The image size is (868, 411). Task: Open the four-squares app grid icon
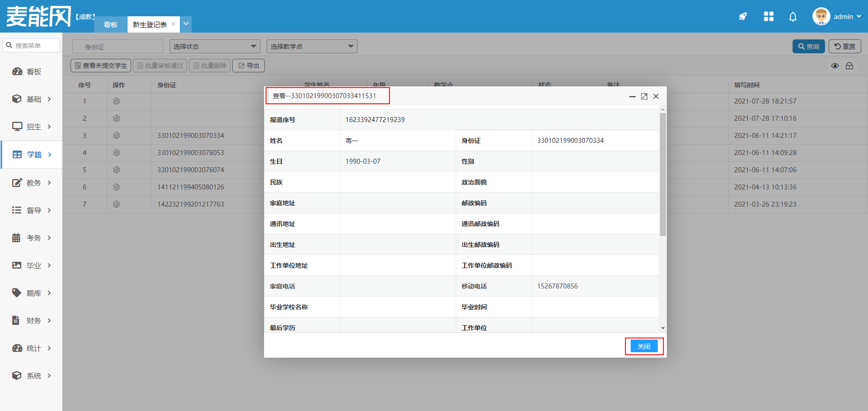769,17
